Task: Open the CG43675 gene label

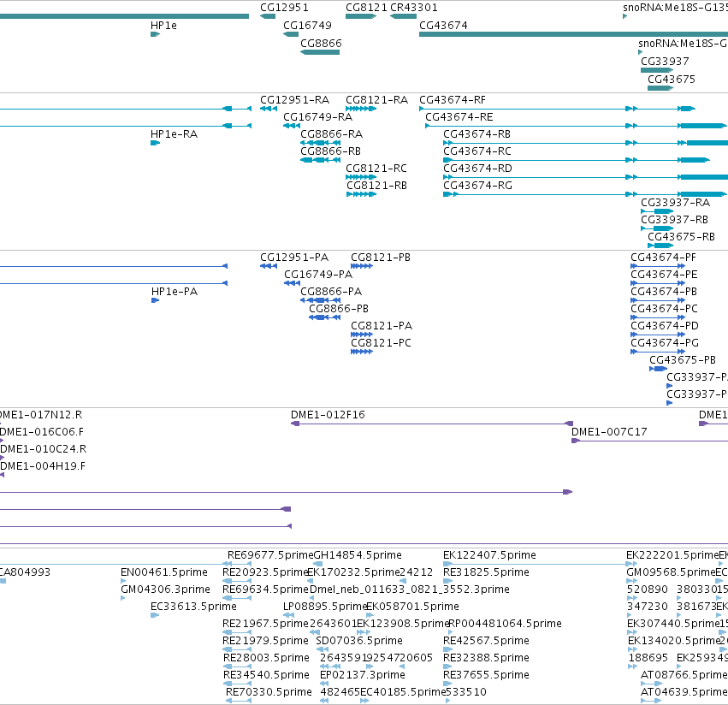Action: 672,80
